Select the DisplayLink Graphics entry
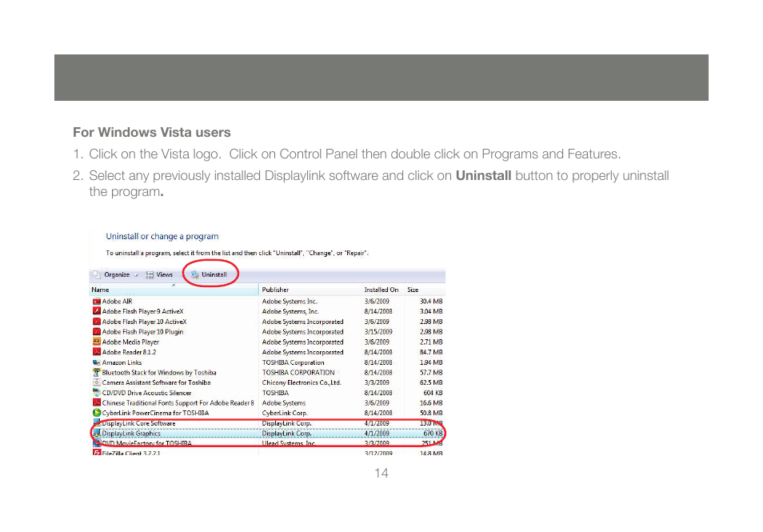763x532 pixels. point(131,433)
